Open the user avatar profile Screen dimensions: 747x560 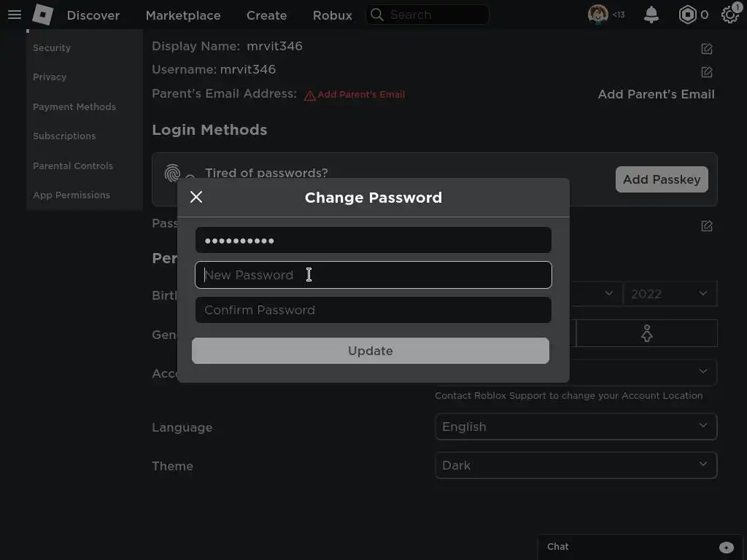(x=597, y=15)
